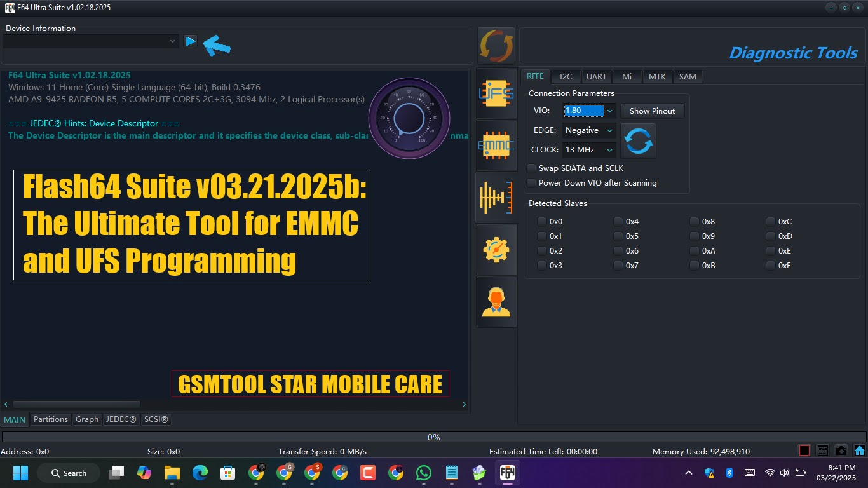Switch to the UART tab
Image resolution: width=868 pixels, height=488 pixels.
coord(596,76)
